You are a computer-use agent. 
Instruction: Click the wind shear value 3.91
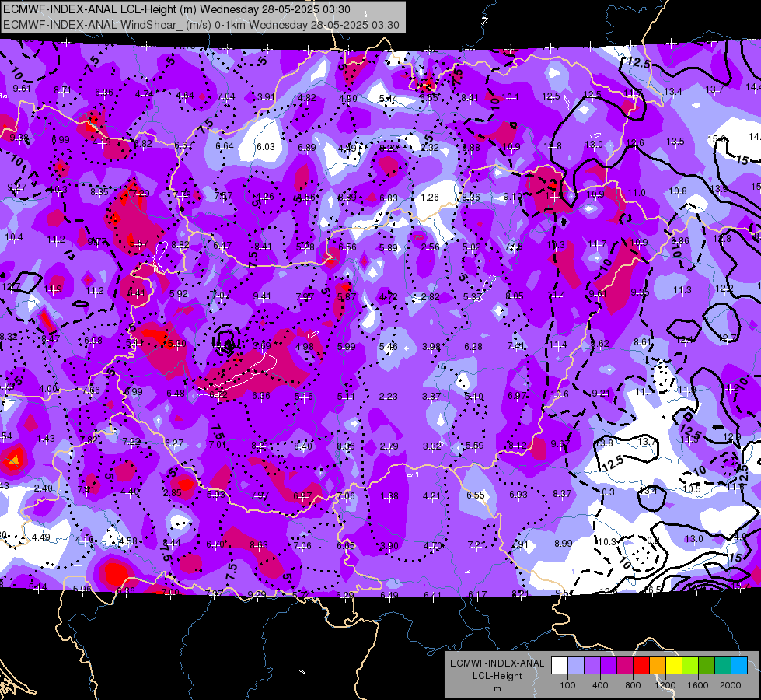pos(267,96)
